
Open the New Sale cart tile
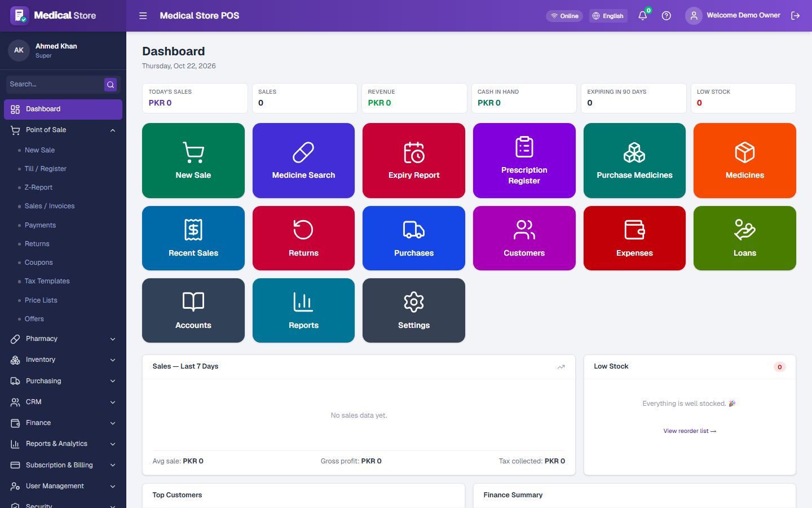(x=193, y=161)
